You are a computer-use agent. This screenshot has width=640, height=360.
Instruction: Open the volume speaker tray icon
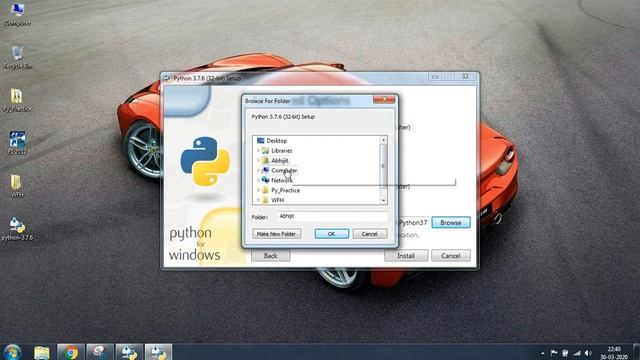[x=588, y=353]
